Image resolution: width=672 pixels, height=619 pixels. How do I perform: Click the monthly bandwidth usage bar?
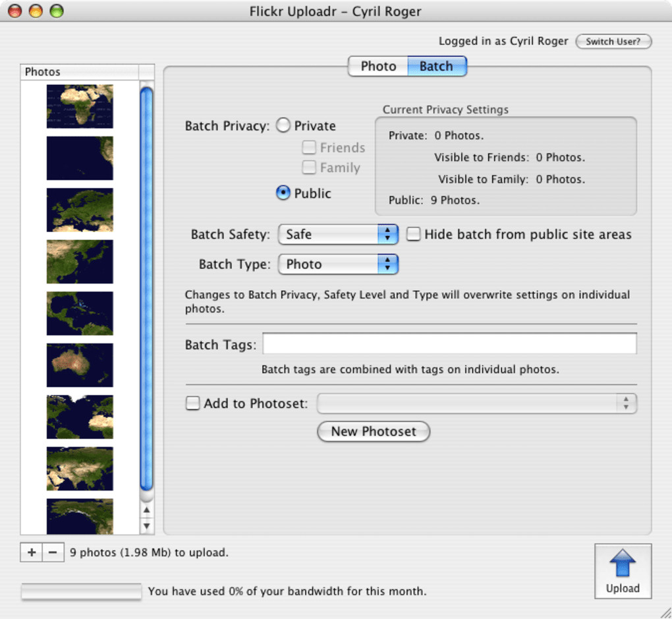click(x=81, y=591)
